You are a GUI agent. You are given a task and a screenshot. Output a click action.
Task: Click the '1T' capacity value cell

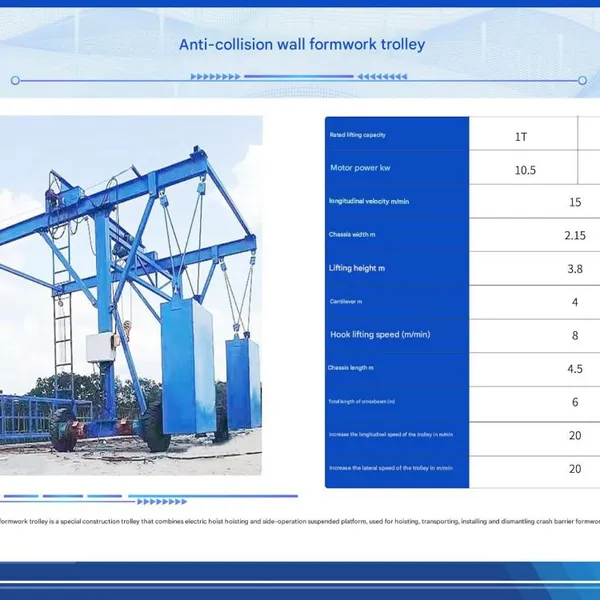coord(521,137)
